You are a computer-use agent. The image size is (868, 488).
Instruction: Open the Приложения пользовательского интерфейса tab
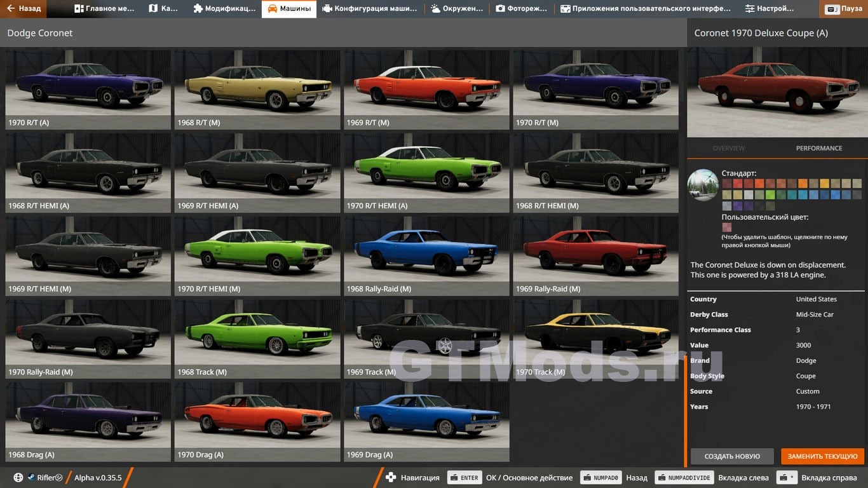[646, 9]
